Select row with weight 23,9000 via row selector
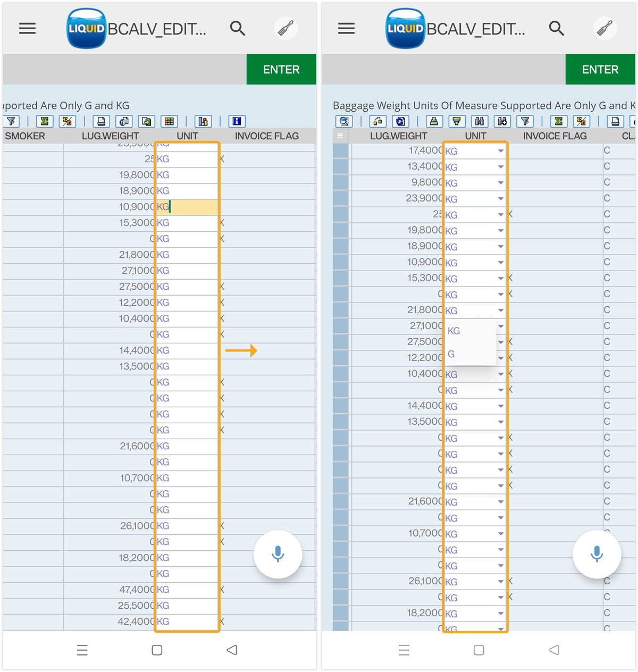 click(340, 199)
